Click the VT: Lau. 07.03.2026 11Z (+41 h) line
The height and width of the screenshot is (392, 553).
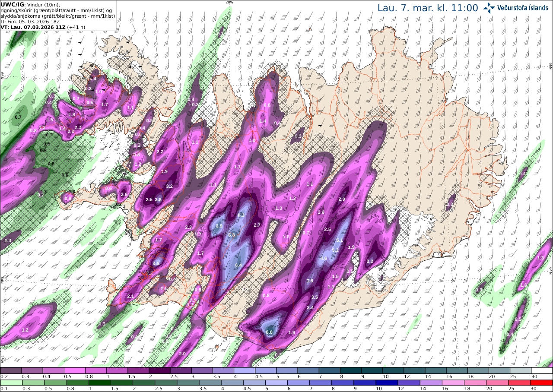click(43, 27)
